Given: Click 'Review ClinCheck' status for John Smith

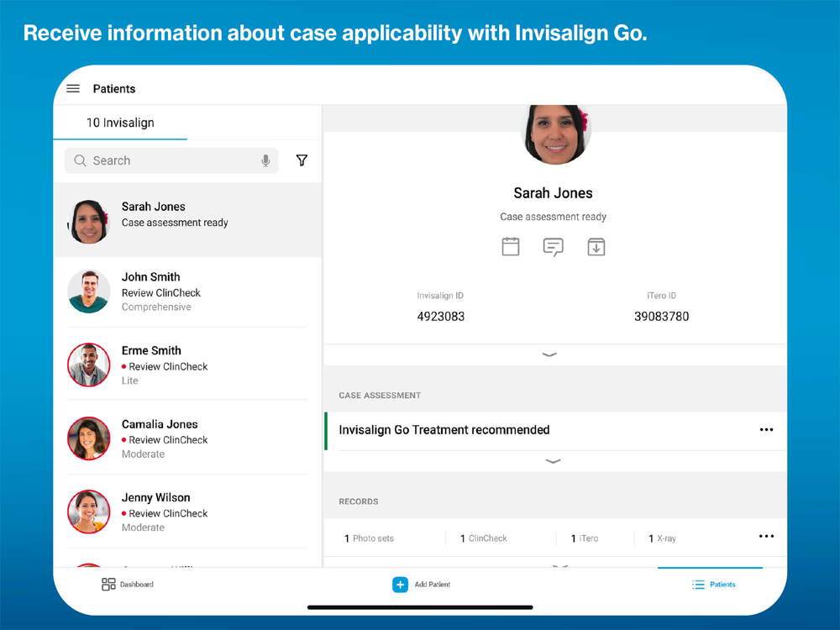Looking at the screenshot, I should [x=160, y=293].
